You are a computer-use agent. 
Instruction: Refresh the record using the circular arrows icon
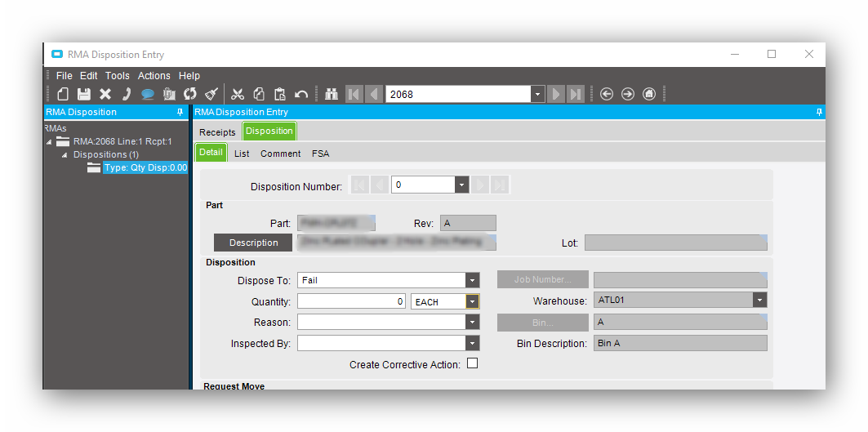tap(190, 94)
